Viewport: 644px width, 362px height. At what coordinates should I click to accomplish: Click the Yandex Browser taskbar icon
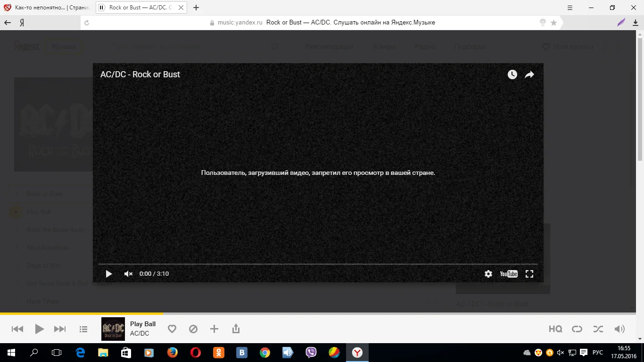(x=357, y=353)
